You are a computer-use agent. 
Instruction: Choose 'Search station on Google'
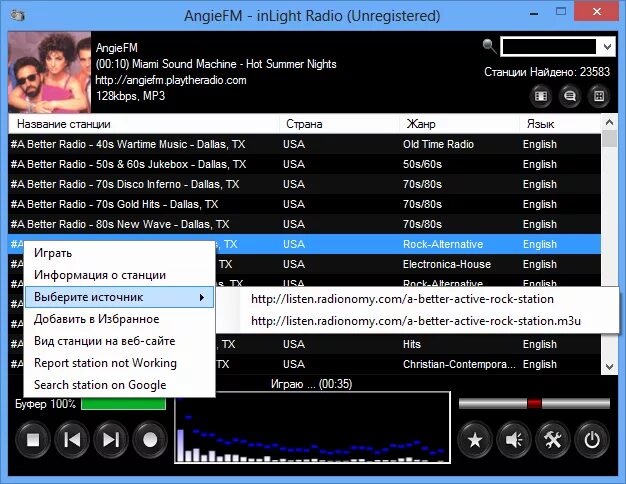click(119, 385)
